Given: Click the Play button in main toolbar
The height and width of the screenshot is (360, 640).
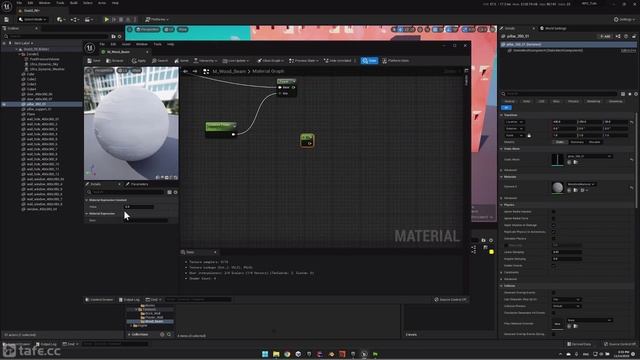Looking at the screenshot, I should tap(107, 19).
